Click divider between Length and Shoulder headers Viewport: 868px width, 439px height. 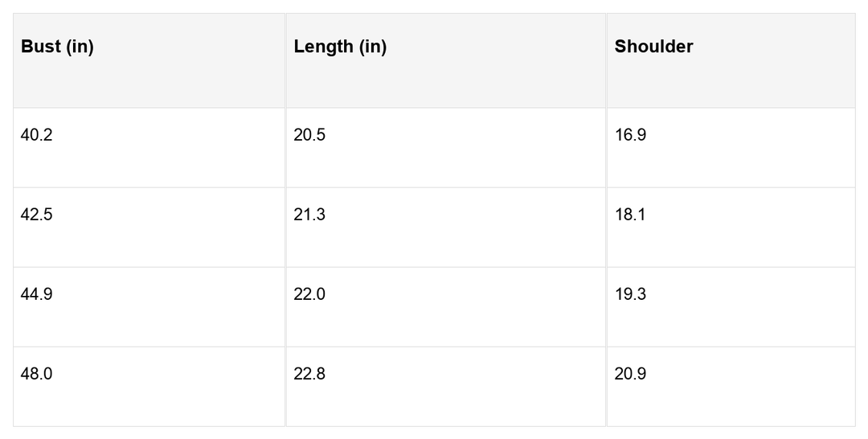tap(606, 60)
